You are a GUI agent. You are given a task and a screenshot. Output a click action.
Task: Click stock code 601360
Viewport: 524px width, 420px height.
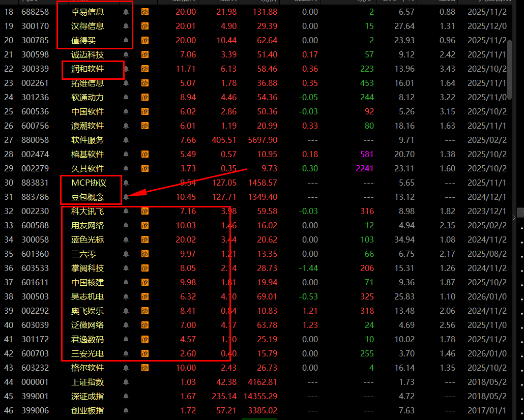35,254
